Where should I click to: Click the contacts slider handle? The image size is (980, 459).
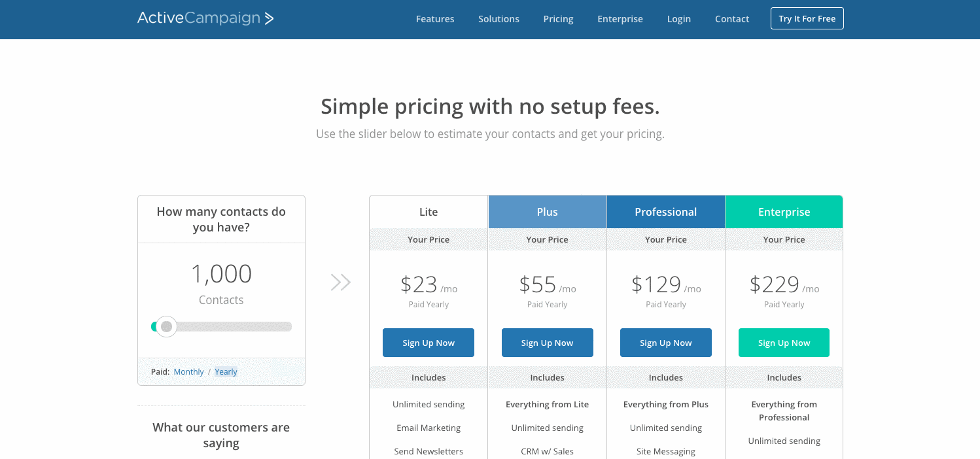click(x=166, y=326)
